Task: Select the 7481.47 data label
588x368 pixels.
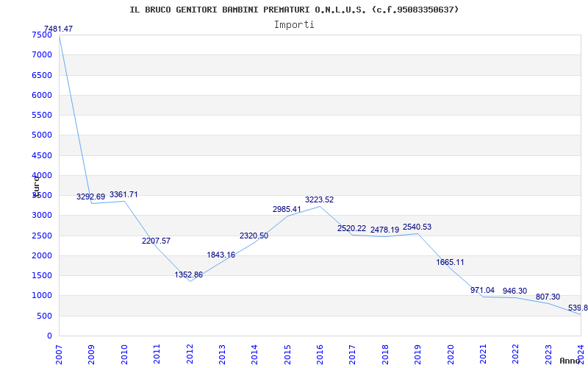Action: (59, 29)
